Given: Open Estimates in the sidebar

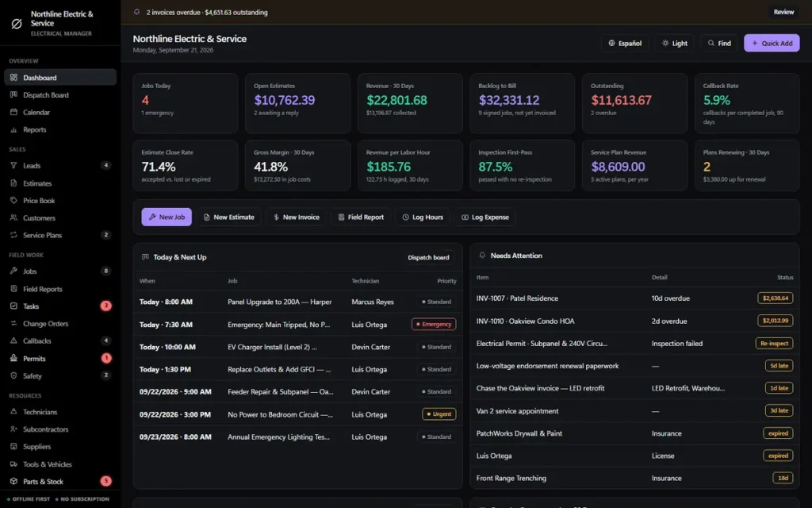Looking at the screenshot, I should coord(60,183).
